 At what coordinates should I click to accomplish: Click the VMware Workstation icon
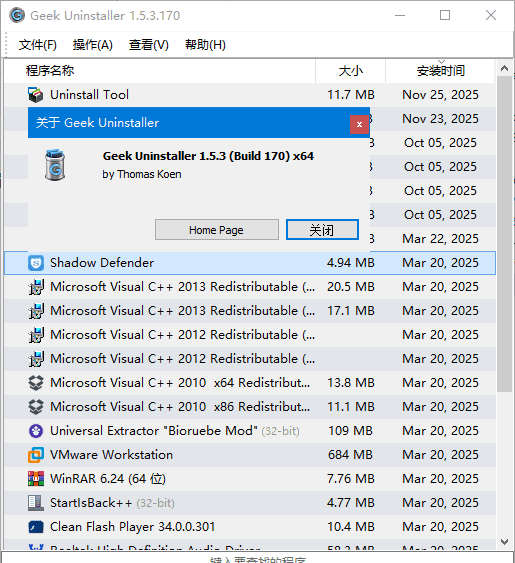36,455
